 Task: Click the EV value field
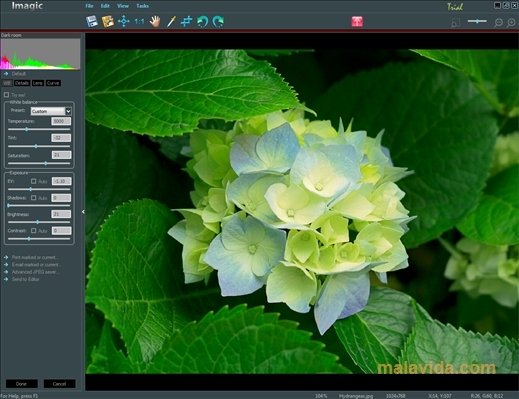(61, 181)
